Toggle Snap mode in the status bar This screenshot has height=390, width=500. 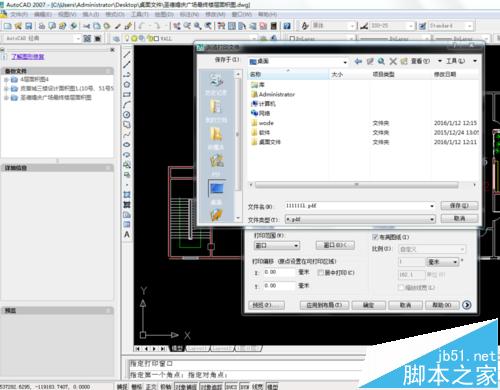[x=122, y=386]
